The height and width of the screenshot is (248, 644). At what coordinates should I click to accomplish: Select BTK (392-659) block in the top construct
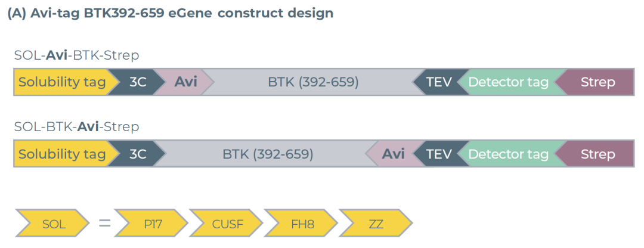click(313, 82)
